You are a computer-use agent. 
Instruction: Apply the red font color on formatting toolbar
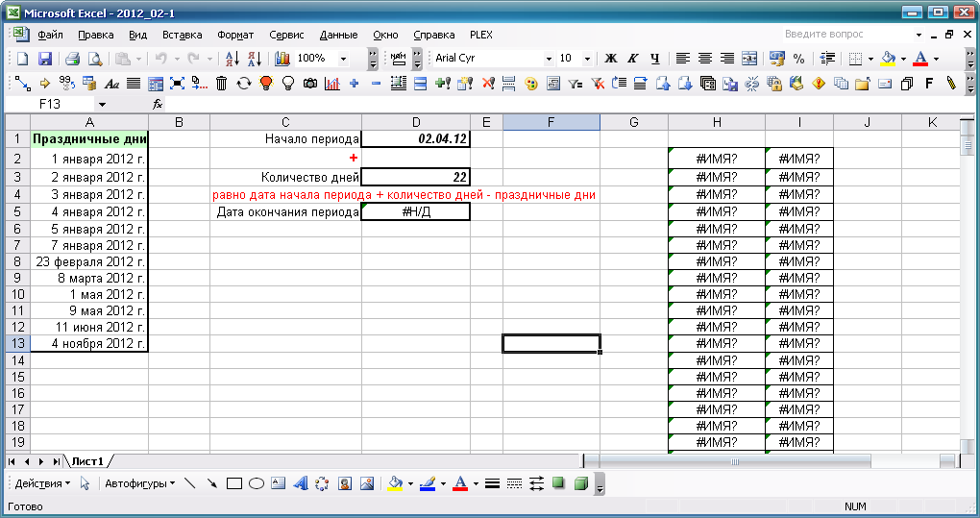click(920, 59)
